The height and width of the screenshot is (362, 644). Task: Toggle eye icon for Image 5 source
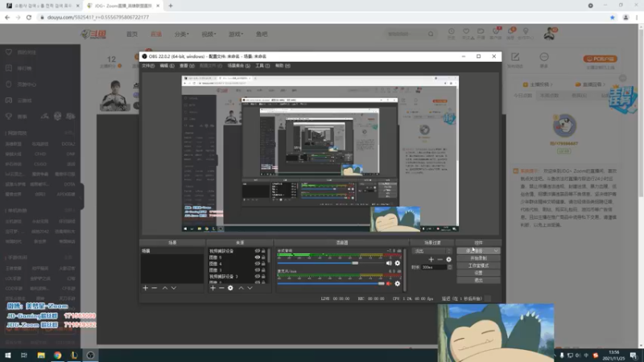(257, 257)
